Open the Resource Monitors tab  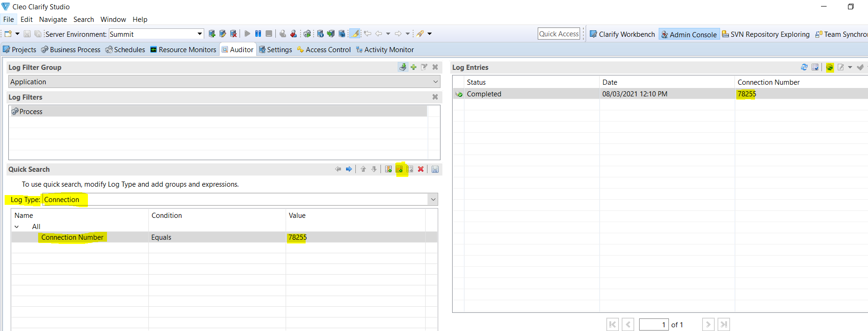point(183,49)
